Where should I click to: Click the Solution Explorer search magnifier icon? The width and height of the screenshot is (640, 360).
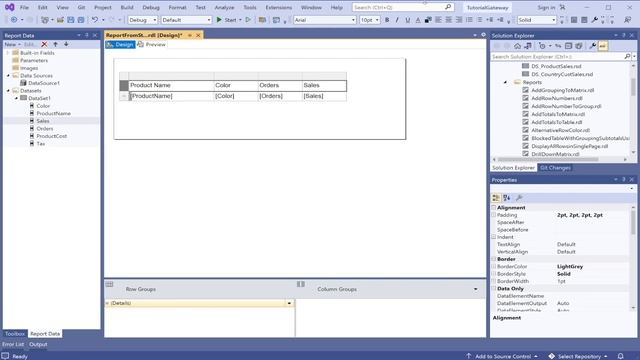coord(627,56)
